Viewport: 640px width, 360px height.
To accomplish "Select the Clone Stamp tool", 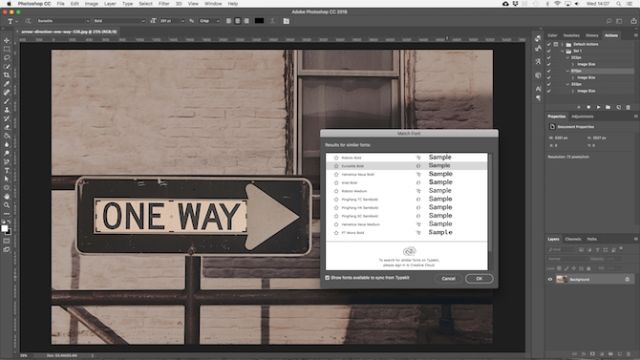I will (x=7, y=110).
